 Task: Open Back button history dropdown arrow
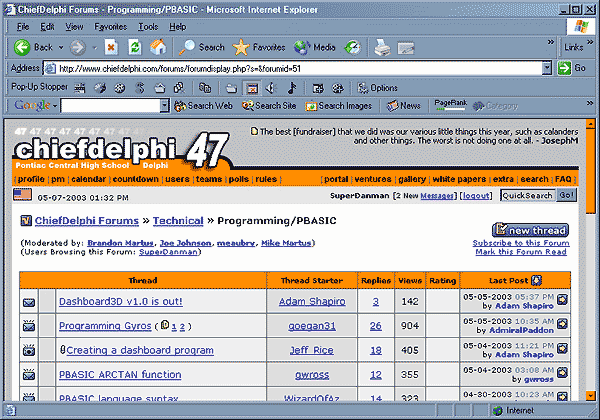[61, 48]
